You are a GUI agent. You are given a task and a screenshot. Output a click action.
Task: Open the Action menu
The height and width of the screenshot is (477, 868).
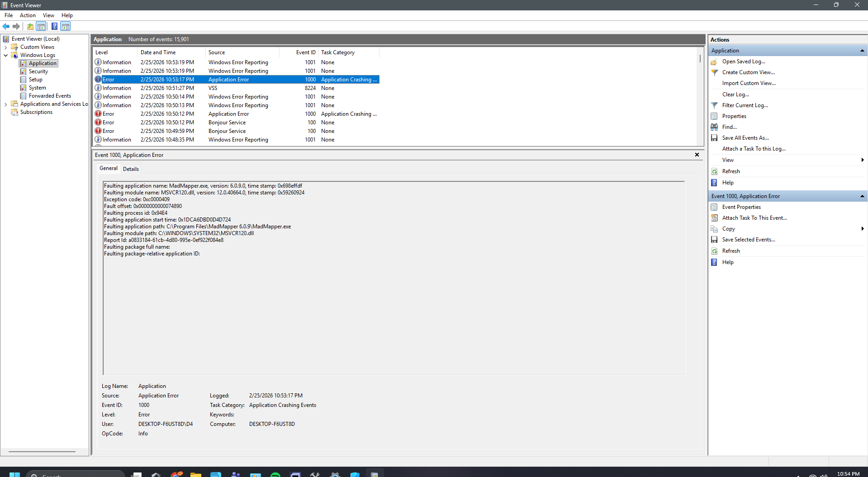(28, 15)
